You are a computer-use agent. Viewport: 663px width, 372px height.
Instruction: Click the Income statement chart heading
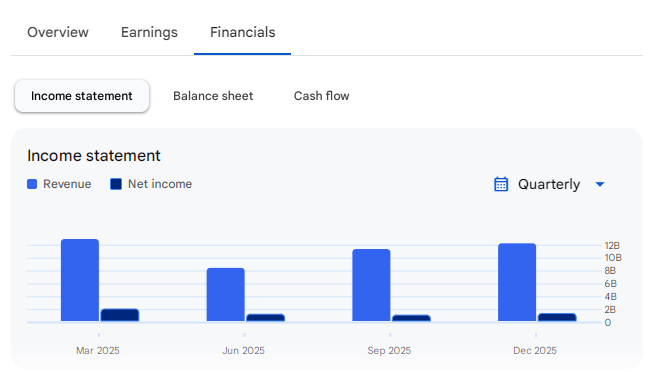(94, 156)
